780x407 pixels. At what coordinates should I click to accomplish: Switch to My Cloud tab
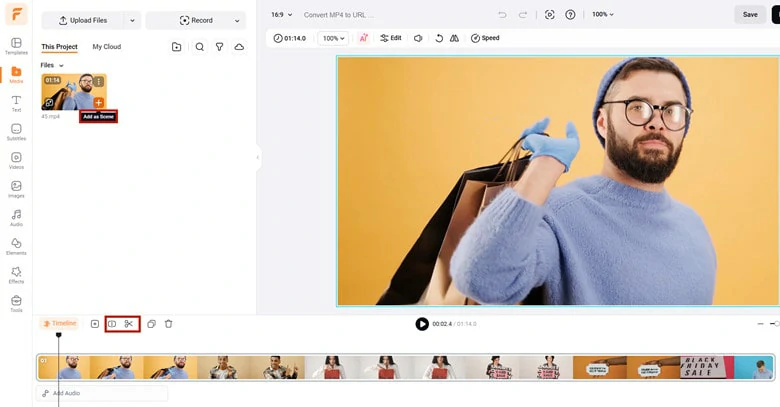click(107, 47)
